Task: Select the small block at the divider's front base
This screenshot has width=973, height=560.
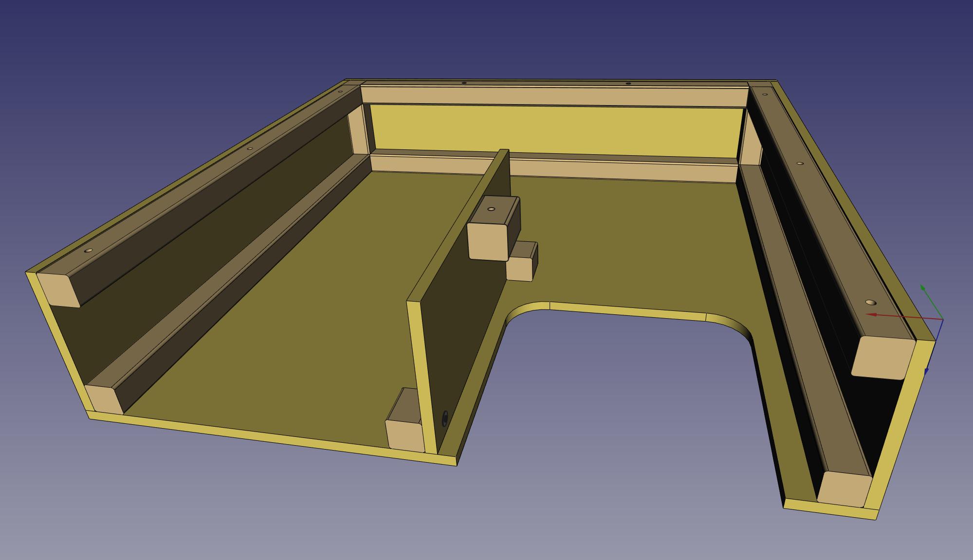Action: (405, 435)
